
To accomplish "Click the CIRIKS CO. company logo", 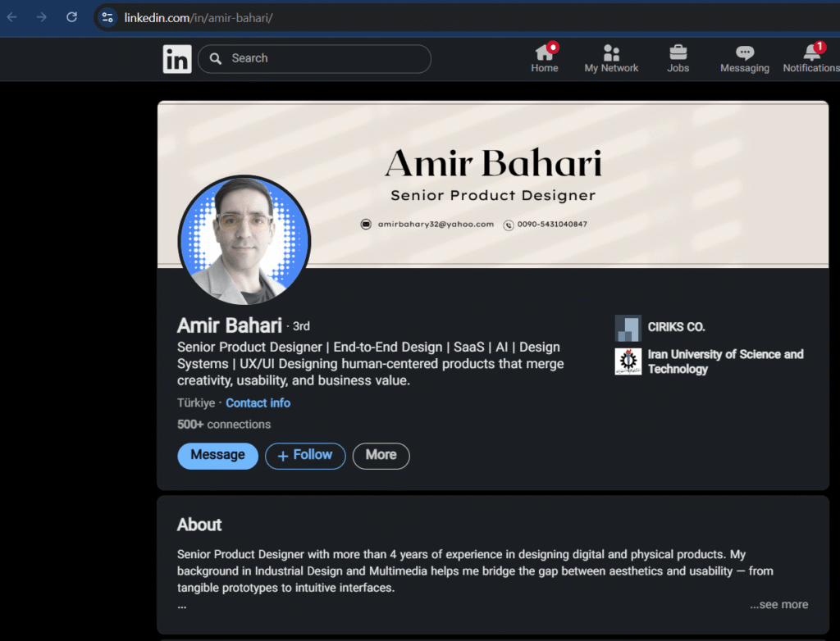I will pos(628,328).
